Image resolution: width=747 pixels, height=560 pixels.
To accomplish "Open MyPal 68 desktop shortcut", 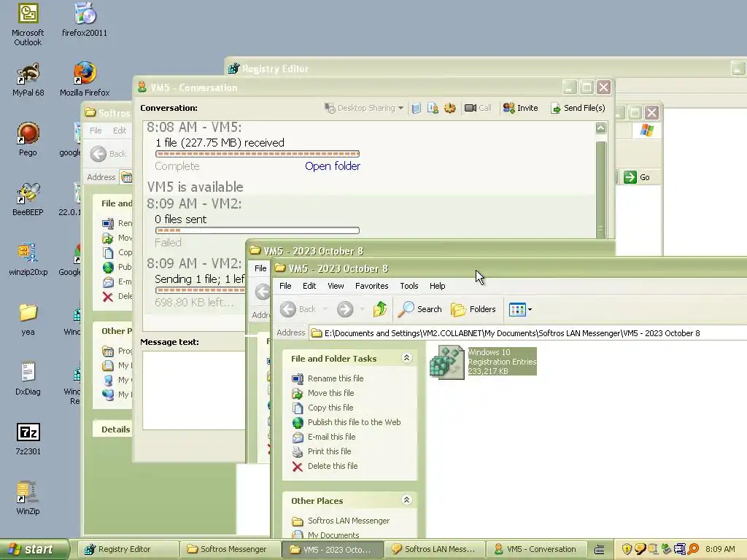I will tap(28, 79).
